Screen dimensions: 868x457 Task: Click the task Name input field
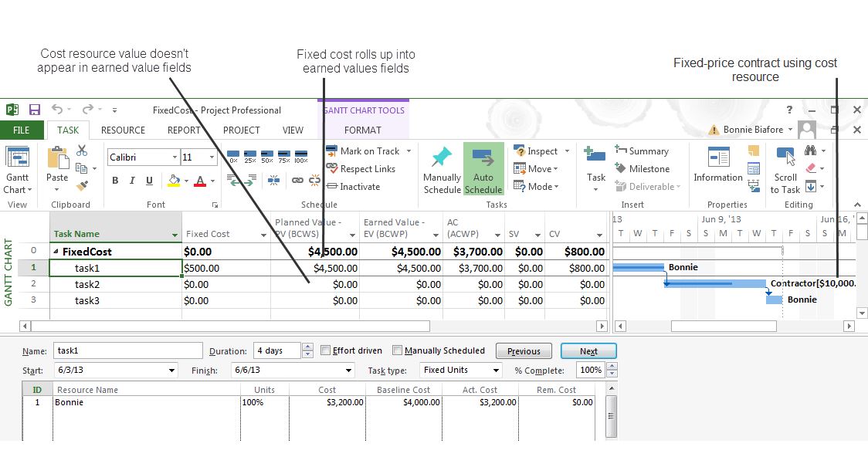(128, 350)
